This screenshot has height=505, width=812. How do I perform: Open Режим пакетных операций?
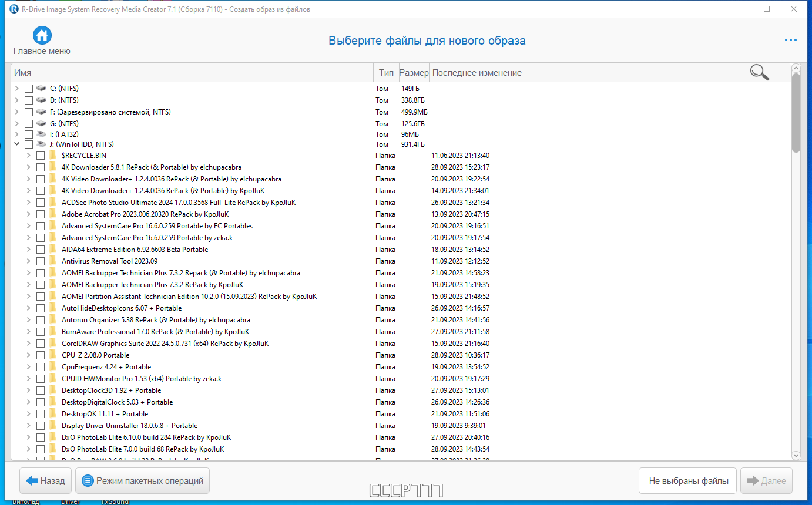coord(142,480)
